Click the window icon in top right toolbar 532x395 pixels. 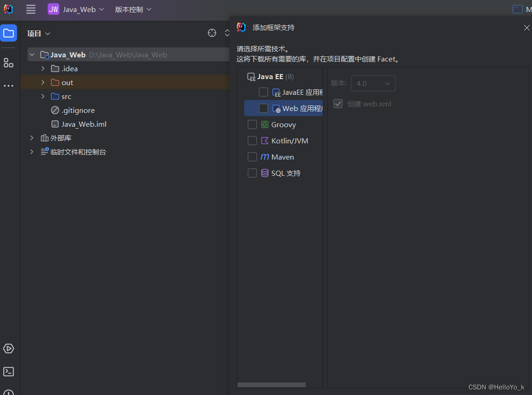click(517, 9)
